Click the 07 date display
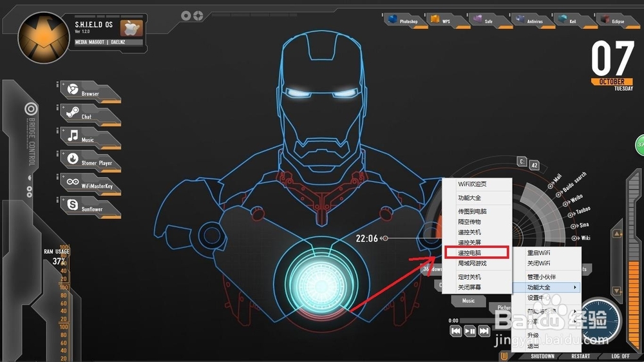This screenshot has width=644, height=362. point(613,59)
